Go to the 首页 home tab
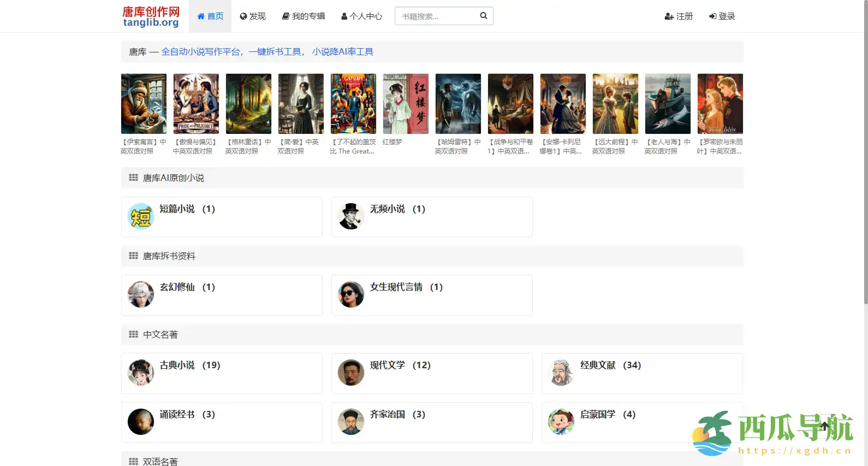 tap(210, 16)
